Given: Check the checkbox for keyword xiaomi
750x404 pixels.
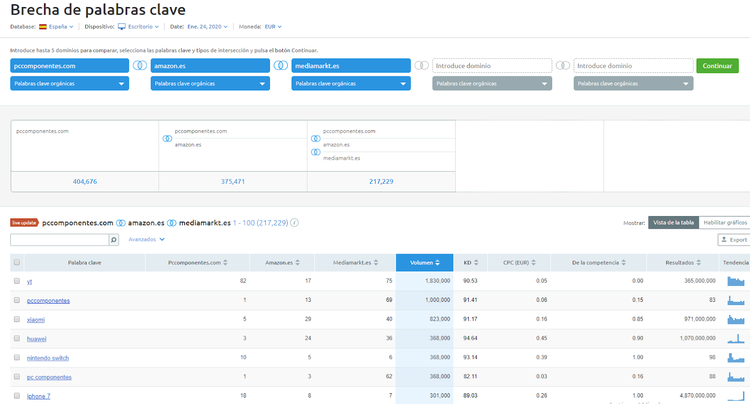Looking at the screenshot, I should (17, 319).
